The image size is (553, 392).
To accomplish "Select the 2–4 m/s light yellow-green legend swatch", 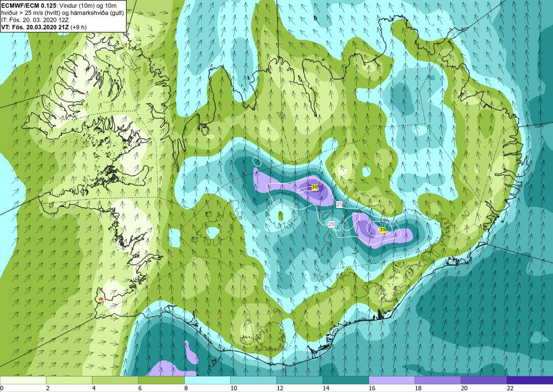I will (69, 380).
